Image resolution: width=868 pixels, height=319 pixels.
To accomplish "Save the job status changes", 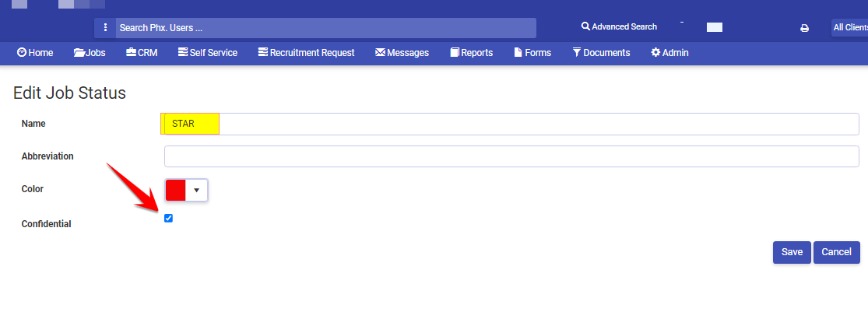I will (x=792, y=252).
